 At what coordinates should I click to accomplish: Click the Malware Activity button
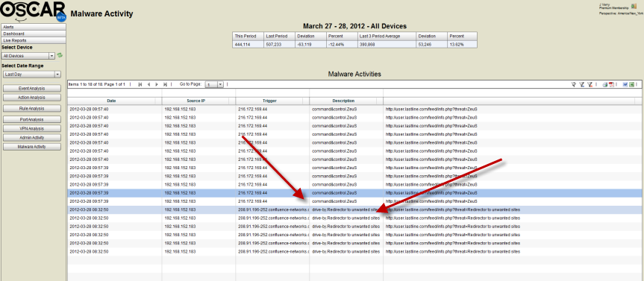pos(32,147)
